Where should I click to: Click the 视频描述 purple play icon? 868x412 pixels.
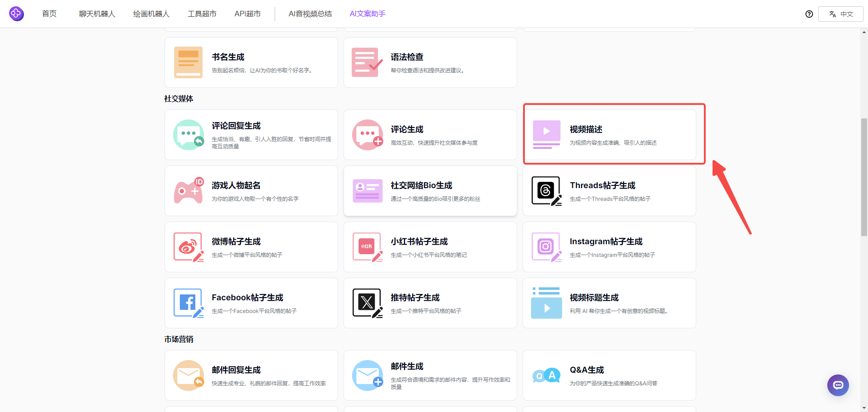547,135
